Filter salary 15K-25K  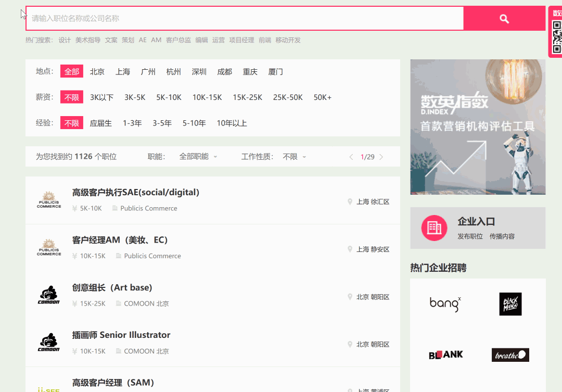247,97
